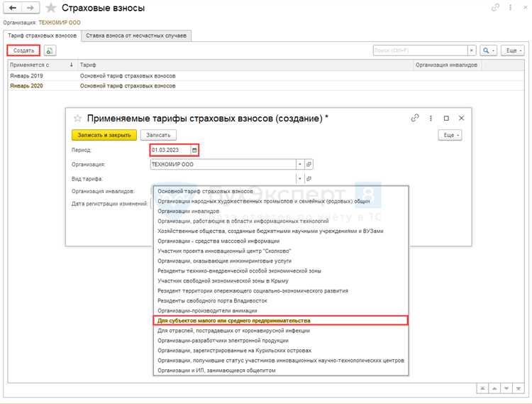Click the search input field
The image size is (532, 404).
tap(421, 50)
